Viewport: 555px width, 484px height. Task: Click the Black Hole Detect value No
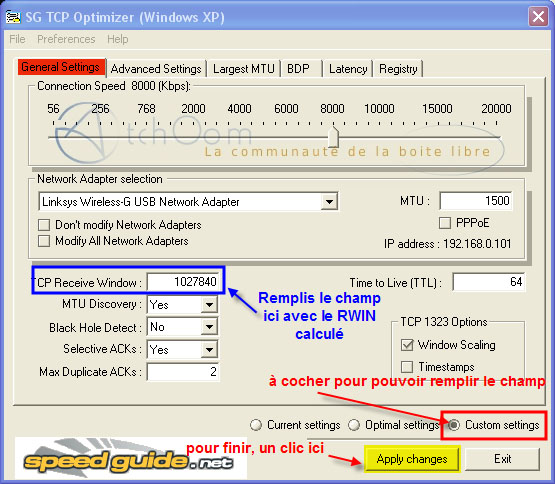tap(158, 327)
